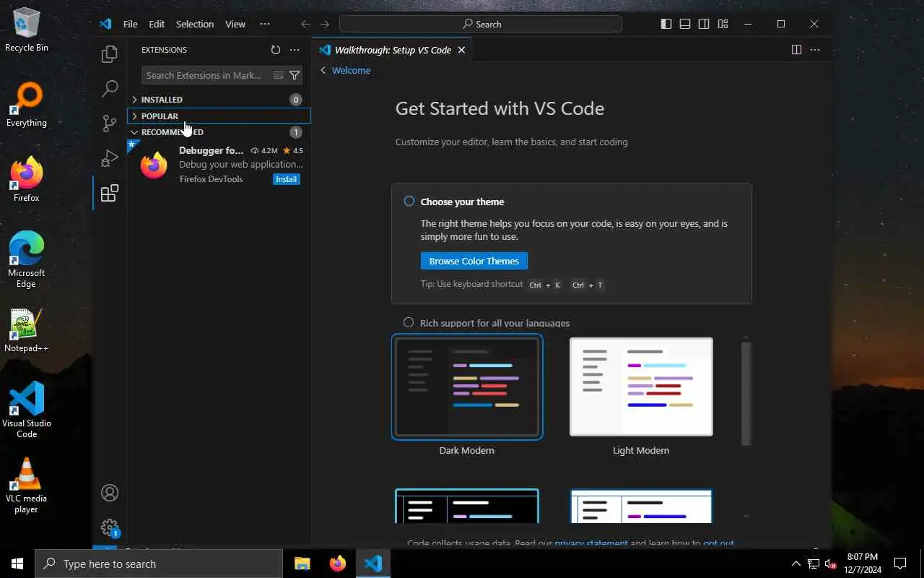Choose the Light Modern theme thumbnail

641,387
